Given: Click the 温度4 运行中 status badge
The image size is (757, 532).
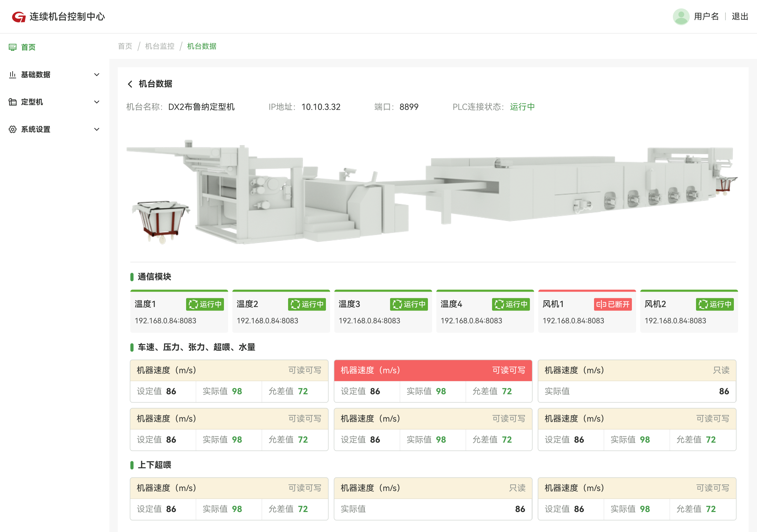Looking at the screenshot, I should pos(511,304).
